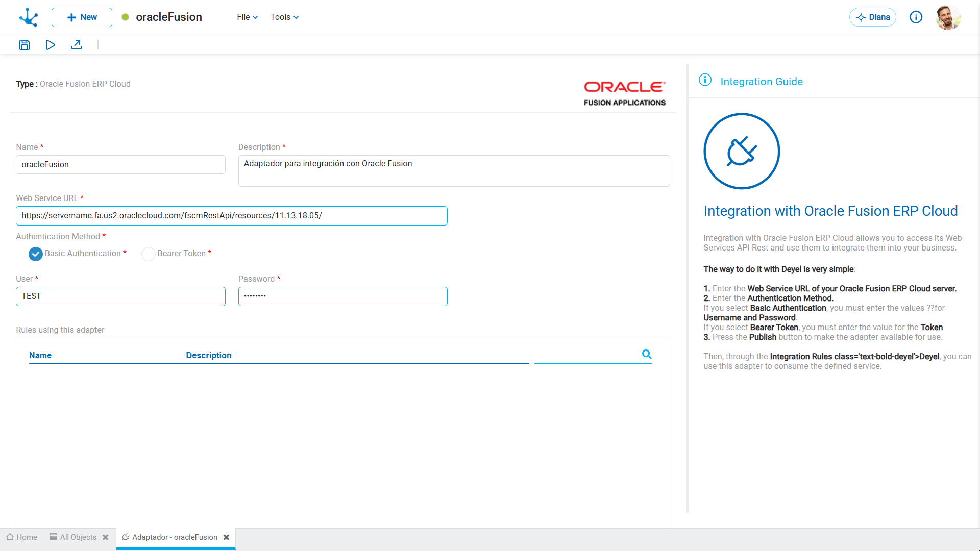Select Basic Authentication option
Image resolution: width=980 pixels, height=551 pixels.
point(36,254)
